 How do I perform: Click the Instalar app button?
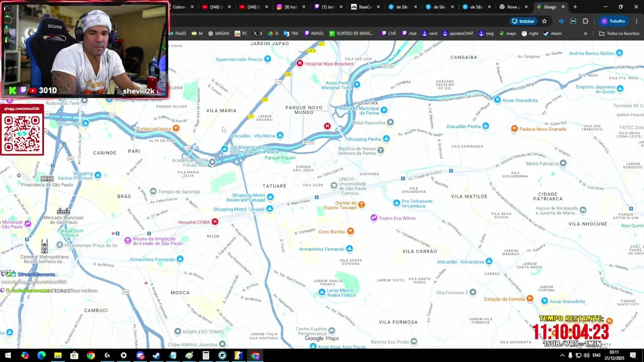click(523, 21)
